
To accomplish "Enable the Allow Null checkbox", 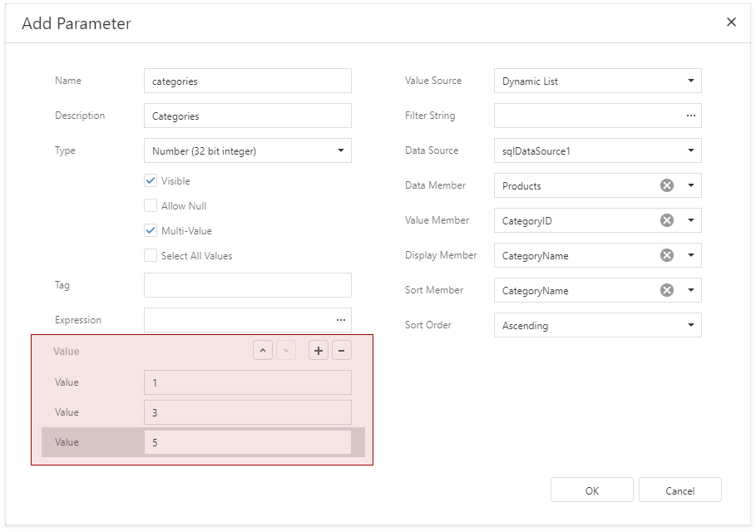I will coord(151,205).
